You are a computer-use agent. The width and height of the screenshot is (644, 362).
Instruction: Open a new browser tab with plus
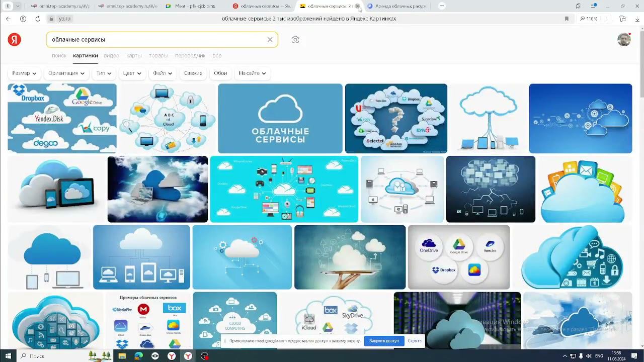442,6
